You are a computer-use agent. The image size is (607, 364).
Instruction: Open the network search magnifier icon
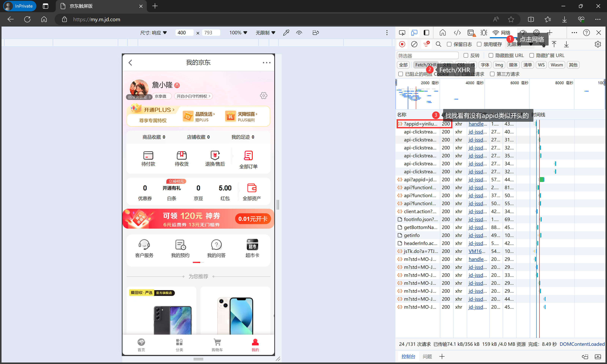pos(438,44)
